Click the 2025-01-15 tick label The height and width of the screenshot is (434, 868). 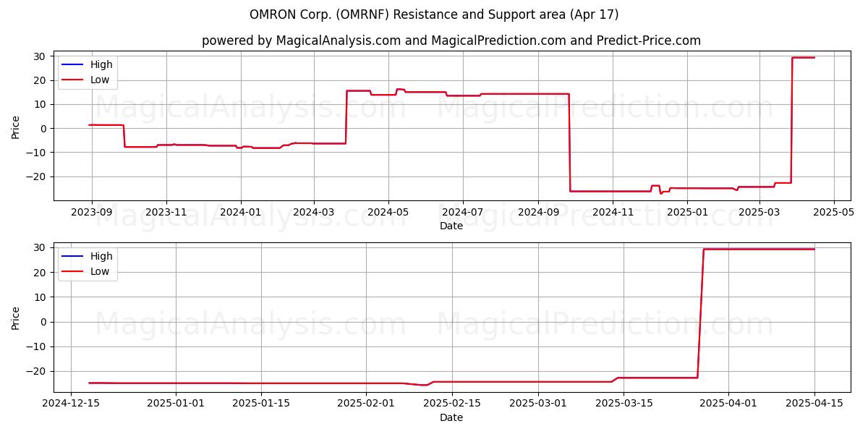point(261,404)
